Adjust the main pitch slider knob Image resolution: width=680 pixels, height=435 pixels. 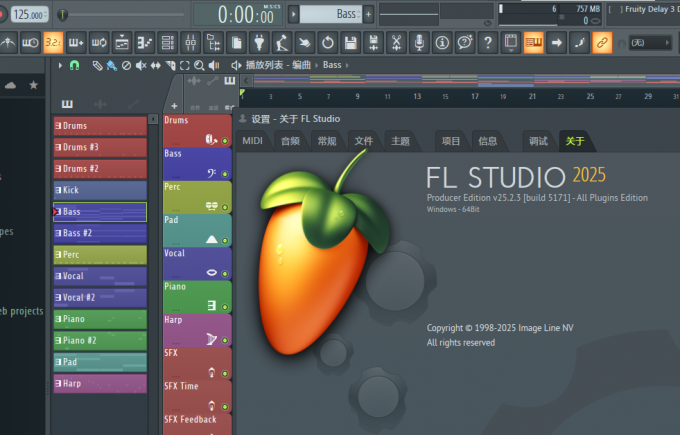pyautogui.click(x=62, y=15)
